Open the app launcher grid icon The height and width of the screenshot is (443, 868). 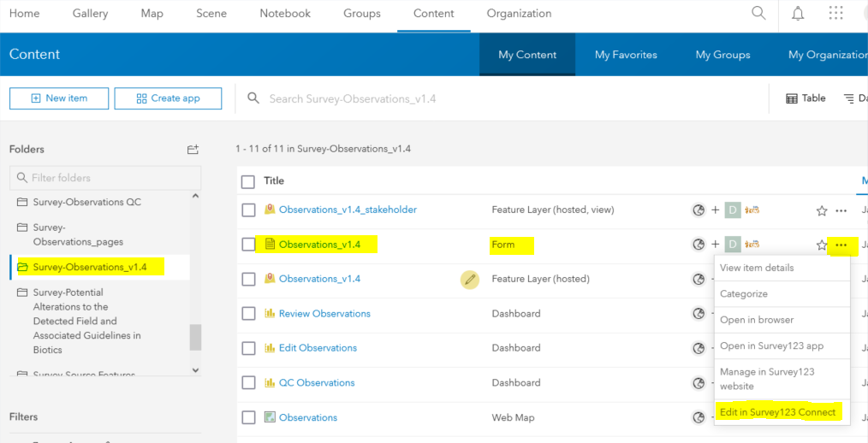tap(835, 14)
